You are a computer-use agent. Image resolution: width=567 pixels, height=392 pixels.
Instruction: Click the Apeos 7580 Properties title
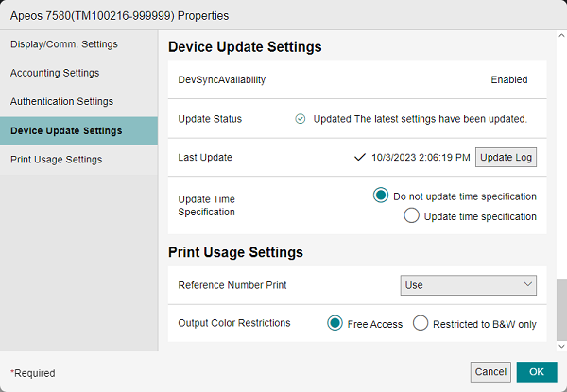(x=119, y=16)
